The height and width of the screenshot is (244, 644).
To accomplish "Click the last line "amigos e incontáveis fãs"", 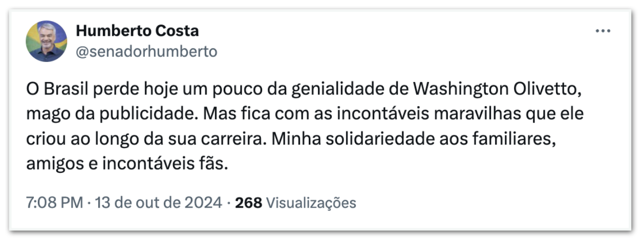I will tap(126, 165).
